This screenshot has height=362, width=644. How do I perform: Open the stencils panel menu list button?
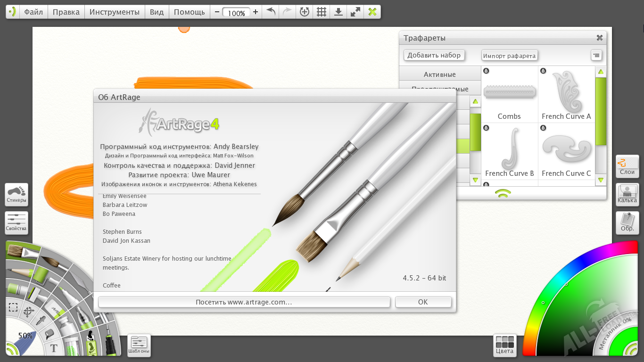pos(596,56)
